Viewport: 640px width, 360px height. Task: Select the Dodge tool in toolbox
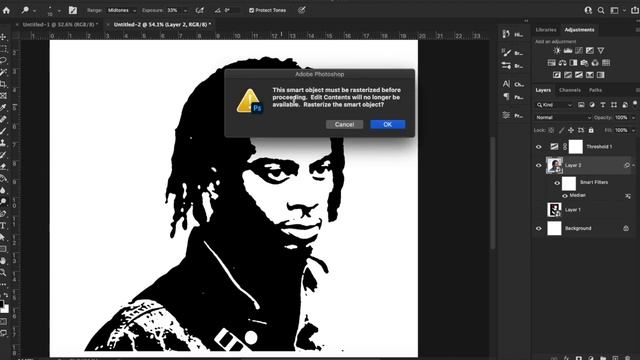[3, 202]
